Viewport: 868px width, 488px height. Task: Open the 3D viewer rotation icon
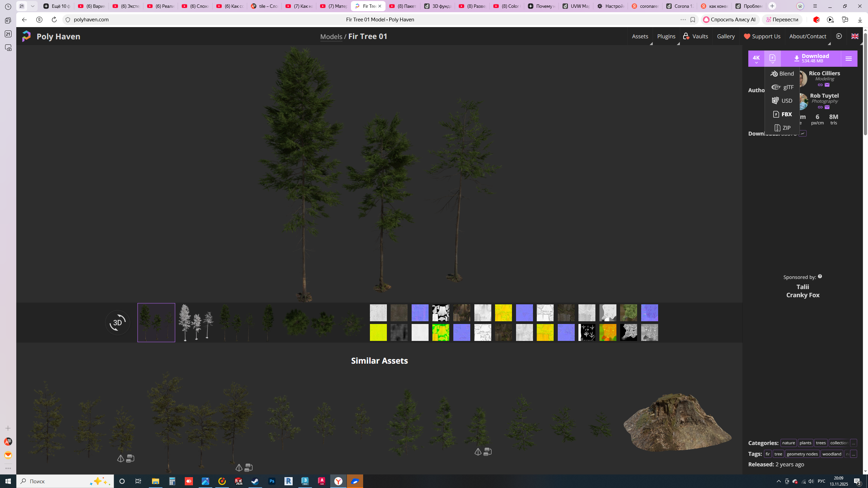pyautogui.click(x=117, y=322)
